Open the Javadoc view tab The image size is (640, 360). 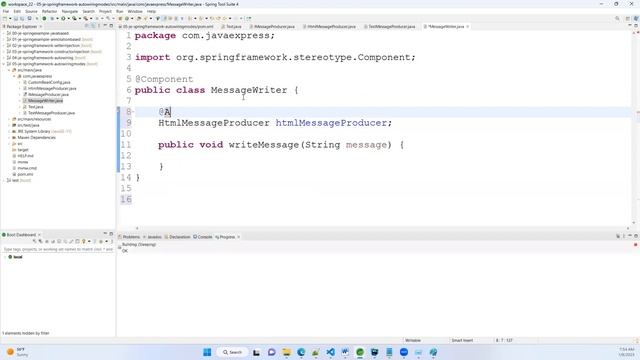[x=153, y=237]
